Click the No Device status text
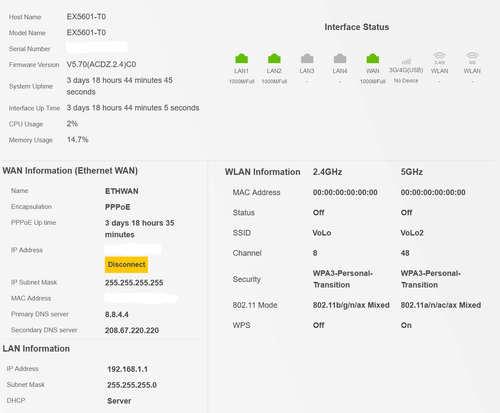The width and height of the screenshot is (500, 413). coord(406,81)
